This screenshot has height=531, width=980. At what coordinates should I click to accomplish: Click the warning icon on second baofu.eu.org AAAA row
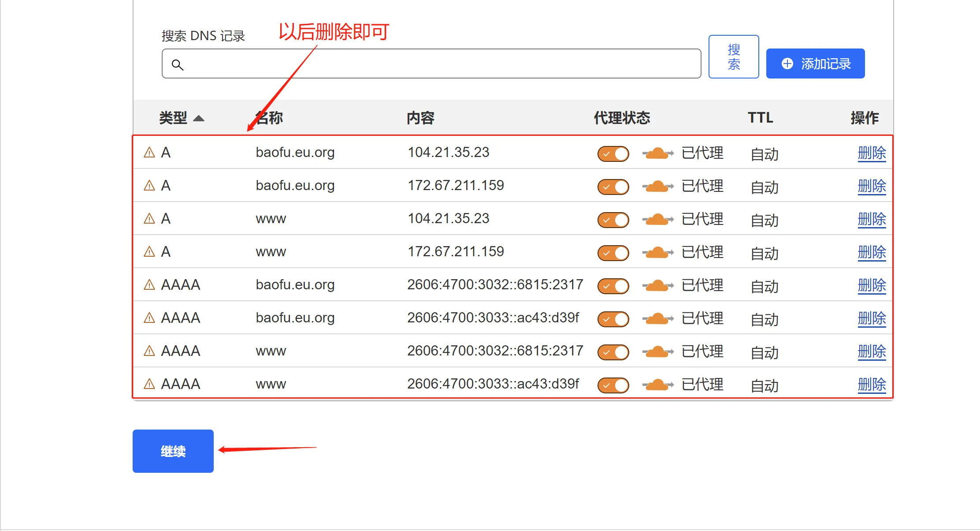coord(150,318)
